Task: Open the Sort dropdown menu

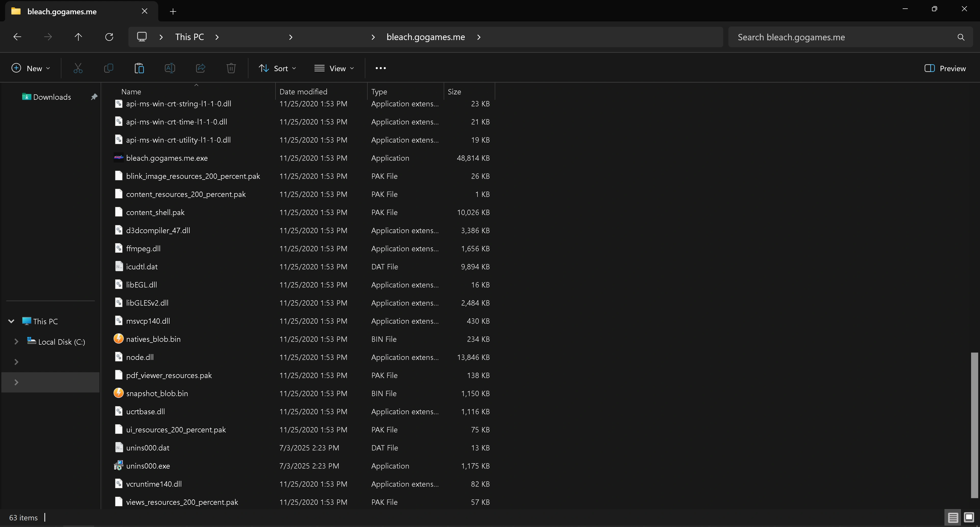Action: [x=277, y=68]
